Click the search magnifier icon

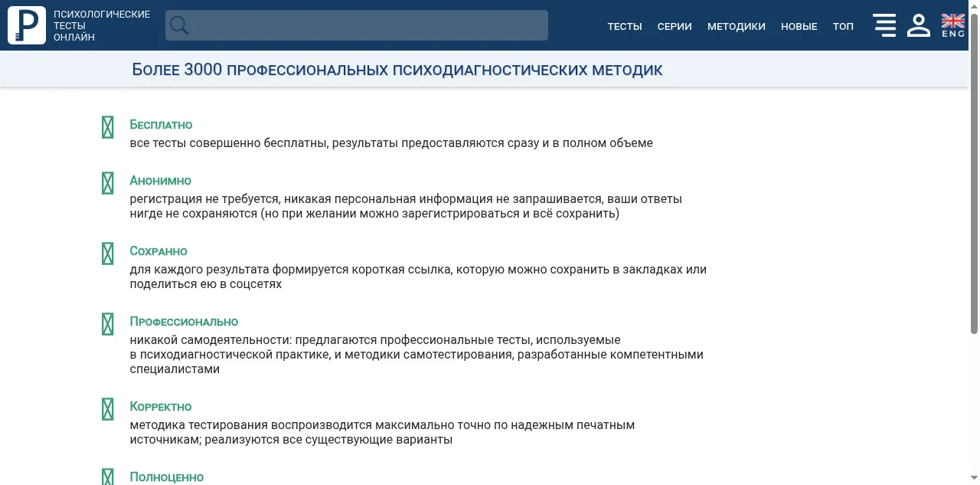tap(179, 25)
